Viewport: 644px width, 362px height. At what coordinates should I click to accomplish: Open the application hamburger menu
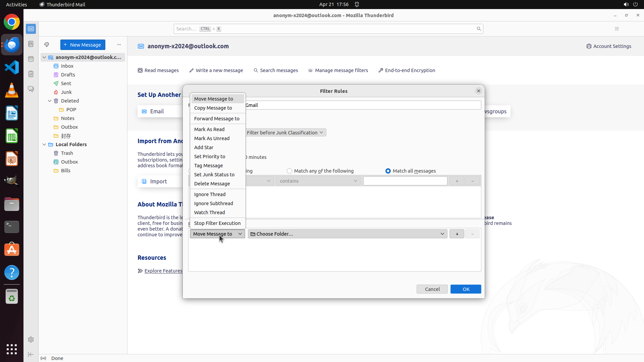616,29
